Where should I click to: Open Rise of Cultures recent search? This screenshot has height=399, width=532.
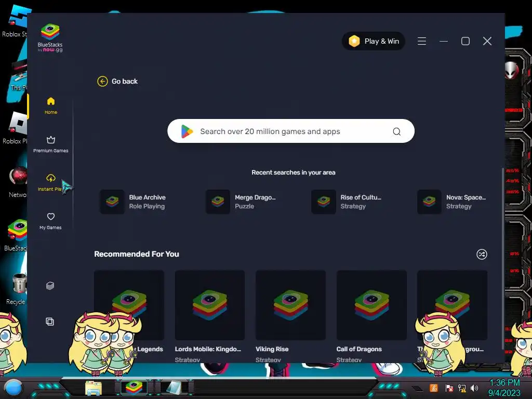pyautogui.click(x=347, y=202)
